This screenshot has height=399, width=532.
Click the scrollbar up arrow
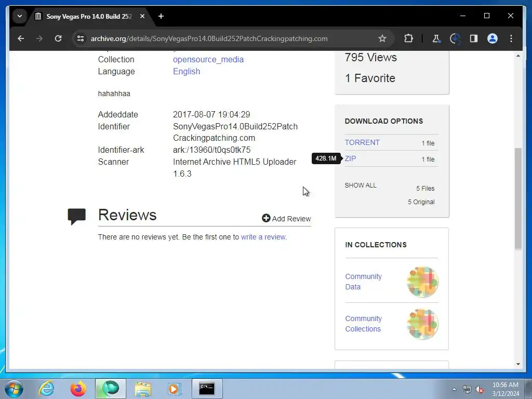click(x=518, y=56)
